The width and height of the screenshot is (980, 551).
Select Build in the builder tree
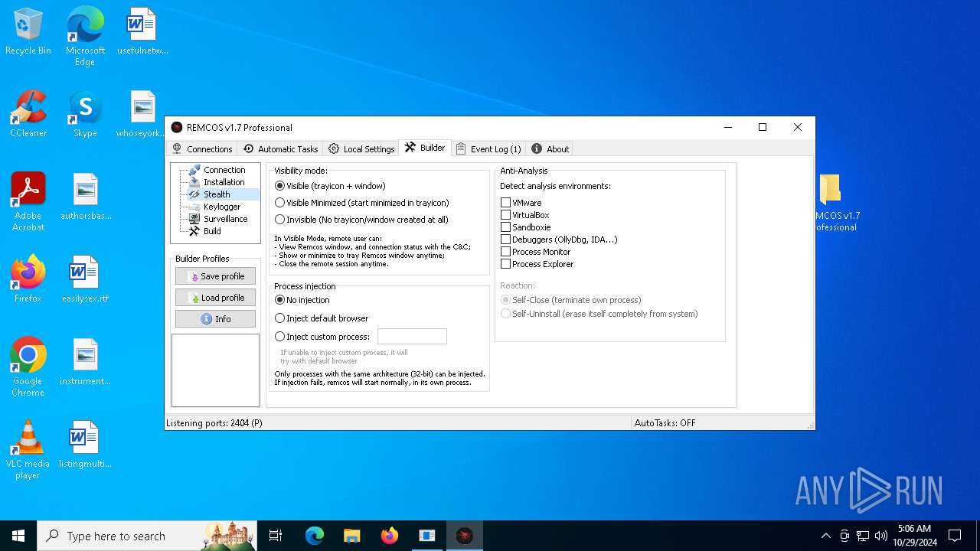[x=212, y=231]
